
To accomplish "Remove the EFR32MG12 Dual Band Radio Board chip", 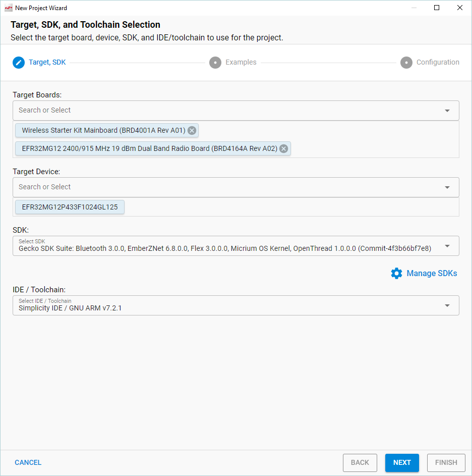I will 283,148.
